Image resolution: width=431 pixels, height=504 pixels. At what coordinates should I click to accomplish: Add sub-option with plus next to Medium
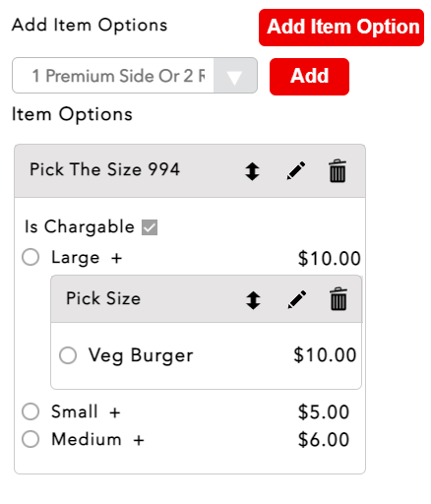pyautogui.click(x=139, y=440)
